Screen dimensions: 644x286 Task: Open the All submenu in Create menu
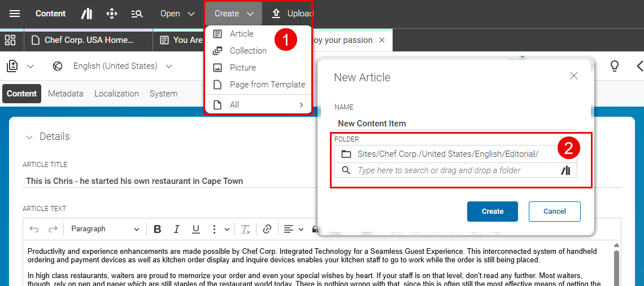pyautogui.click(x=259, y=105)
